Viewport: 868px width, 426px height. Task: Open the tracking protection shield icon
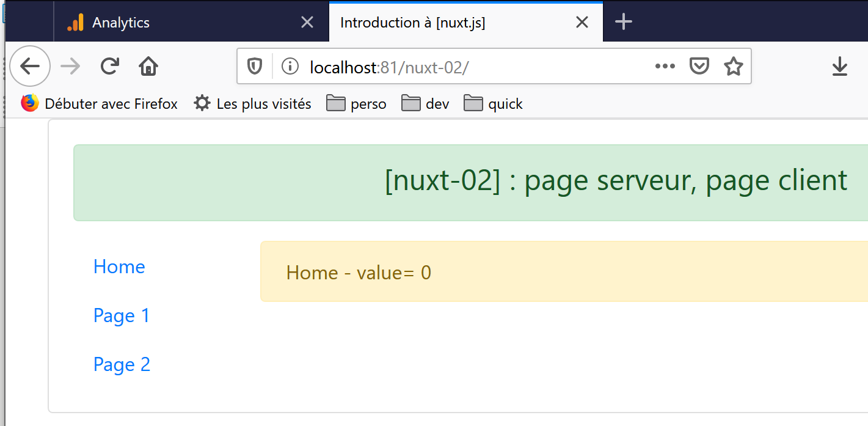point(255,66)
